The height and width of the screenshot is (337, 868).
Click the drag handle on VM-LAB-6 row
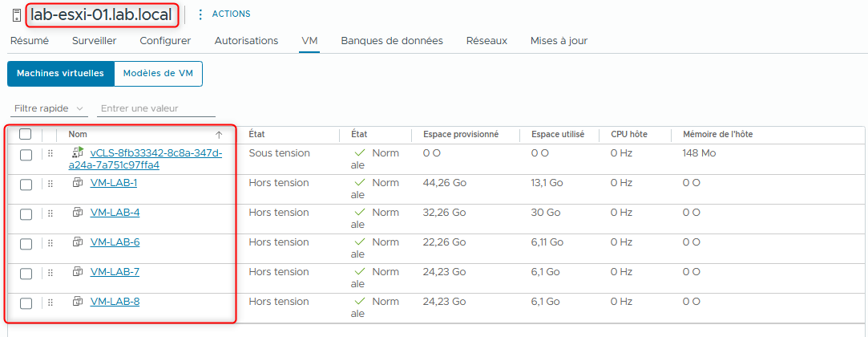pos(50,243)
